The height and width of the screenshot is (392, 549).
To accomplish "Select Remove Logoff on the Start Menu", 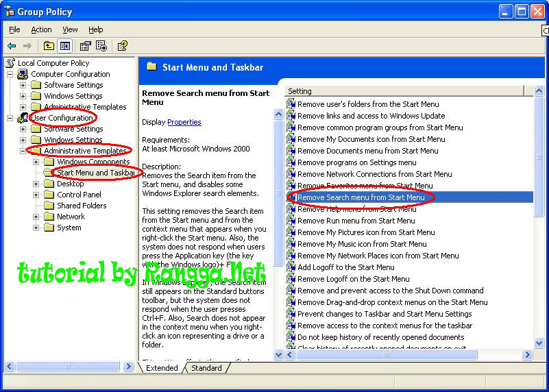I will tap(353, 279).
